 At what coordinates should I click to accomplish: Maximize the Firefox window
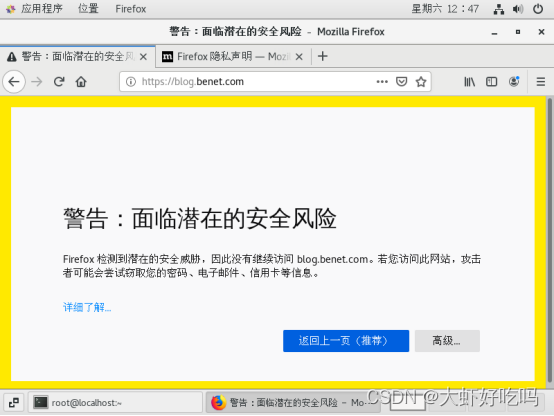(518, 32)
